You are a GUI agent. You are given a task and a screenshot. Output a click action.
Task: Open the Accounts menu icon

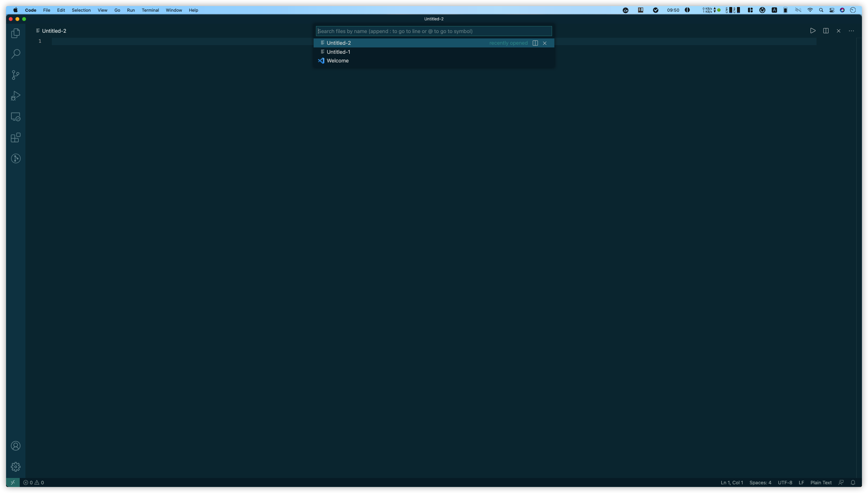pyautogui.click(x=16, y=446)
